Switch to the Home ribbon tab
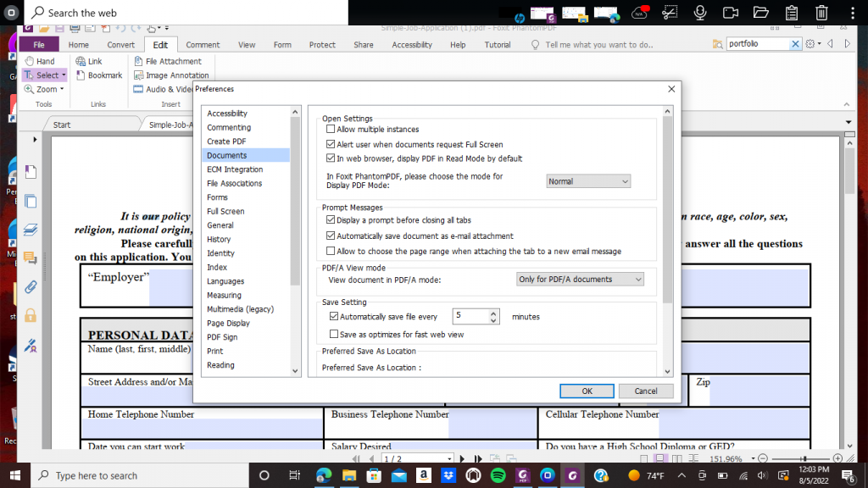This screenshot has width=868, height=488. point(78,45)
